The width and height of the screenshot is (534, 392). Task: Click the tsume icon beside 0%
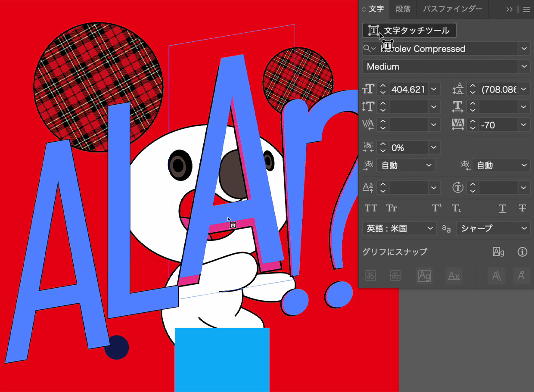369,147
